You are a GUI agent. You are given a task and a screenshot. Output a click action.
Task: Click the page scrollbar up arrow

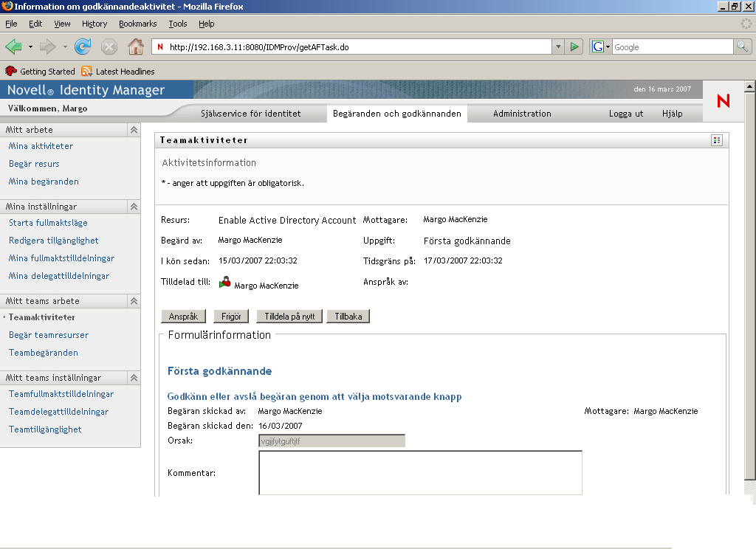(750, 87)
